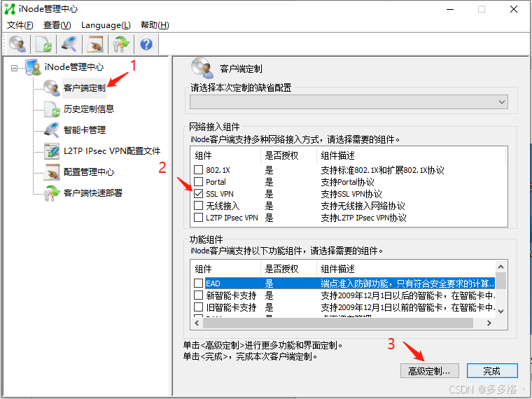Select the highlighted EAD row description

[407, 283]
